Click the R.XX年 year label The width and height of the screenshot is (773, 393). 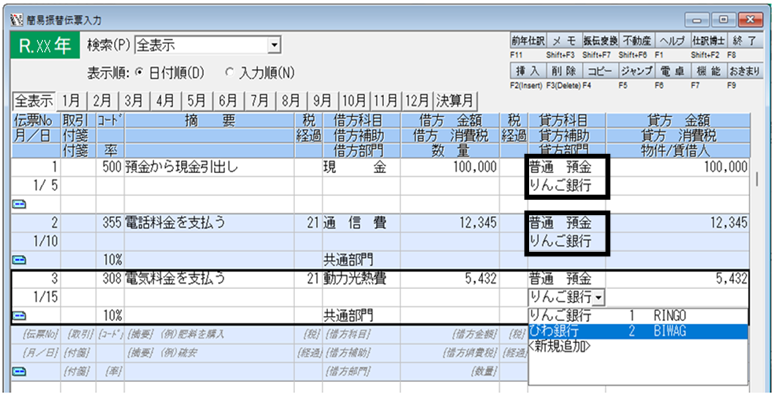[x=45, y=46]
